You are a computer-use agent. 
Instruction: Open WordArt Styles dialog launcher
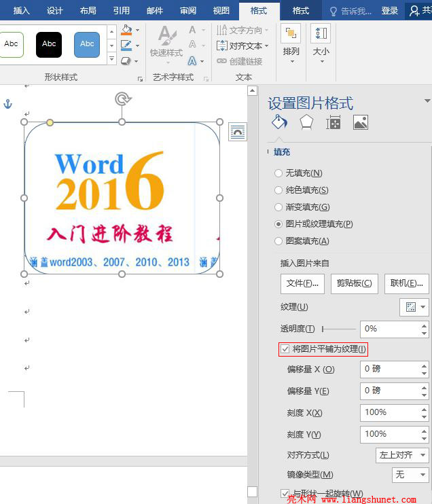(x=206, y=79)
